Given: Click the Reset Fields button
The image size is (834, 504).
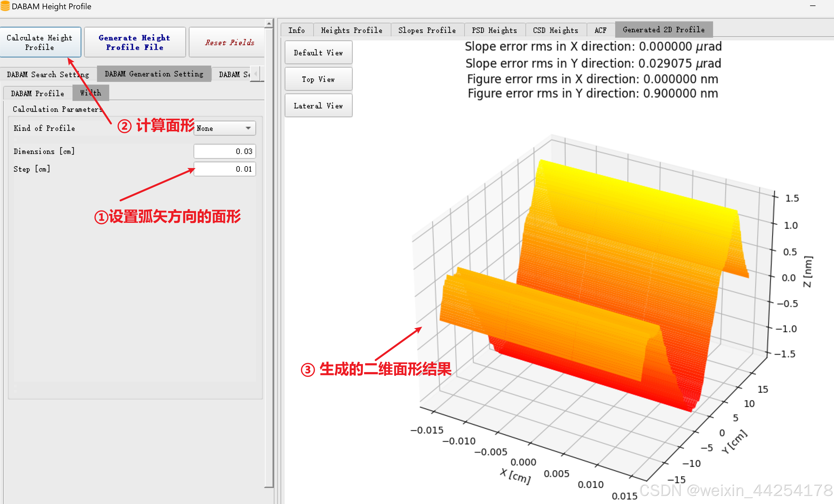Looking at the screenshot, I should (x=229, y=42).
